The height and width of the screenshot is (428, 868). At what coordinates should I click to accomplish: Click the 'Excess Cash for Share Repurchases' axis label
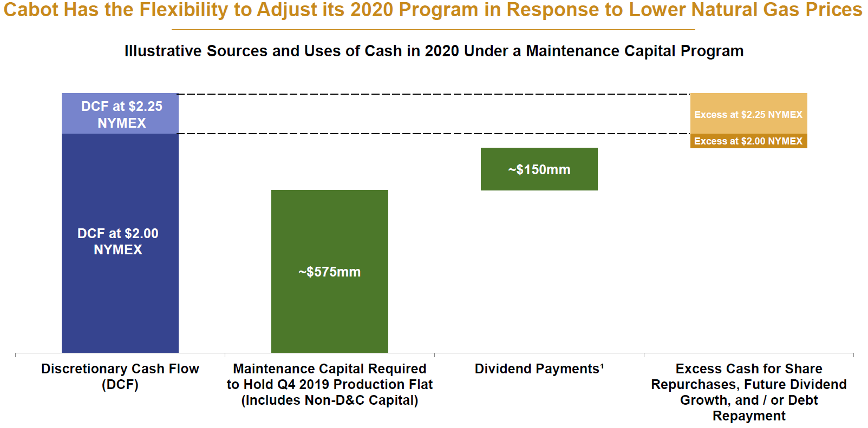pyautogui.click(x=749, y=392)
